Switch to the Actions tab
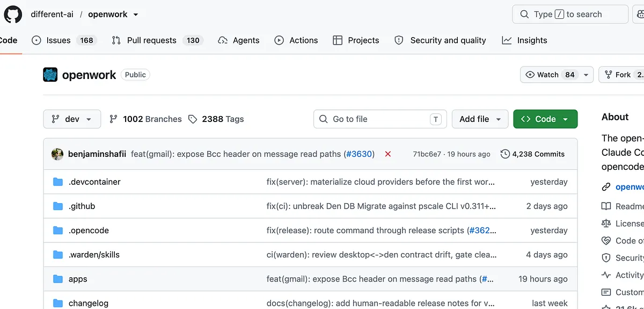The height and width of the screenshot is (309, 644). tap(296, 40)
